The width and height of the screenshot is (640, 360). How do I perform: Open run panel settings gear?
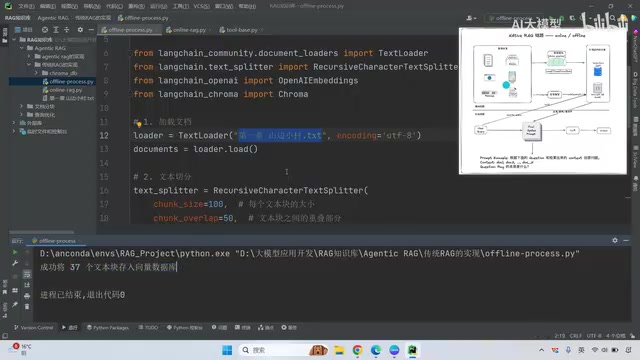pyautogui.click(x=615, y=240)
